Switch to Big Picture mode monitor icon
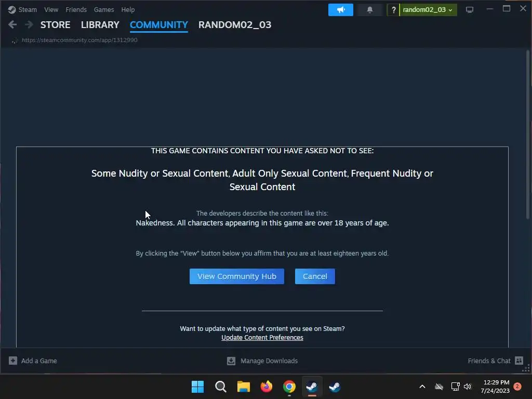Viewport: 532px width, 399px height. tap(470, 10)
